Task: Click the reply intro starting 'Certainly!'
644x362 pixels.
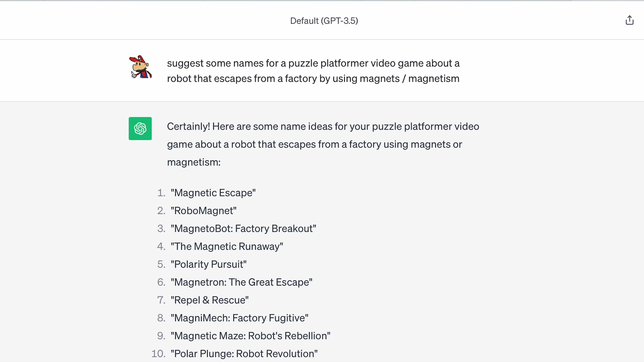Action: pyautogui.click(x=323, y=144)
